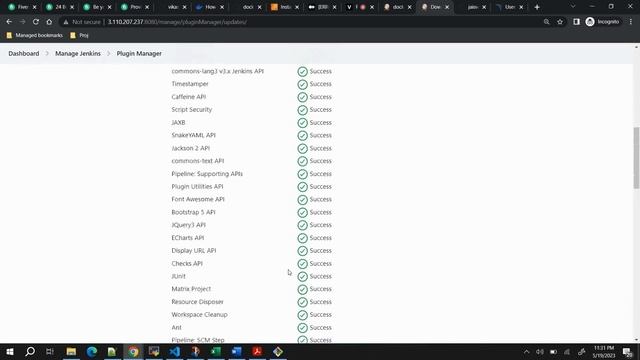The image size is (640, 360).
Task: Click the Success check icon for Bootstrap 5 API
Action: click(x=302, y=213)
